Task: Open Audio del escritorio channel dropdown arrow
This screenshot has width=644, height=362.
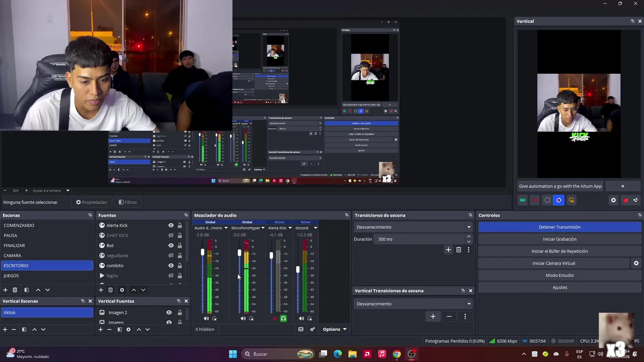Action: (x=226, y=228)
